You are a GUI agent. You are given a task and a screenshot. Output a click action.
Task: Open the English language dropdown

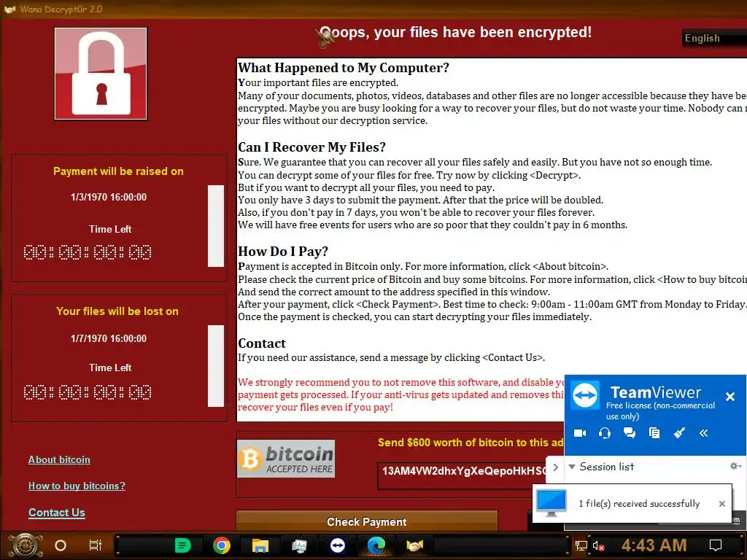pyautogui.click(x=714, y=38)
